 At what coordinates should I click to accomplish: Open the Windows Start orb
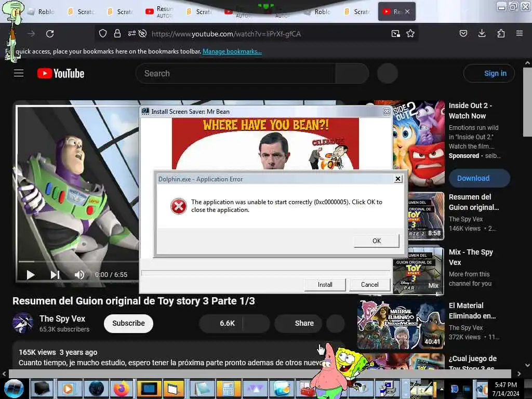click(14, 389)
